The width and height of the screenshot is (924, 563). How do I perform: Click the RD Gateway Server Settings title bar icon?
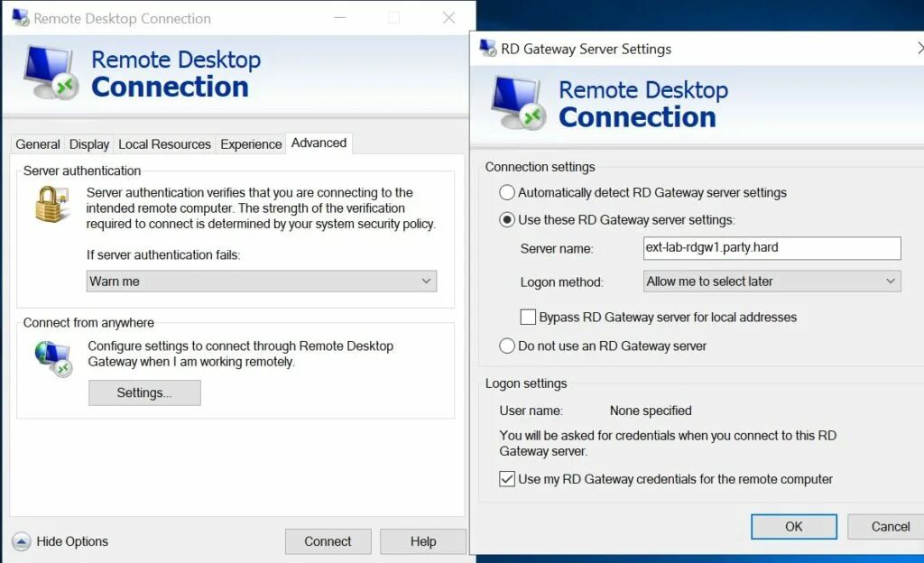[488, 49]
